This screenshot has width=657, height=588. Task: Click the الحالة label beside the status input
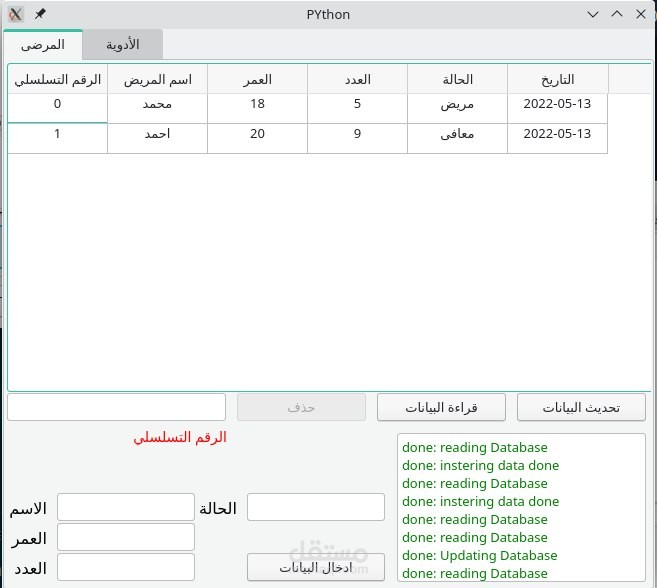[218, 508]
